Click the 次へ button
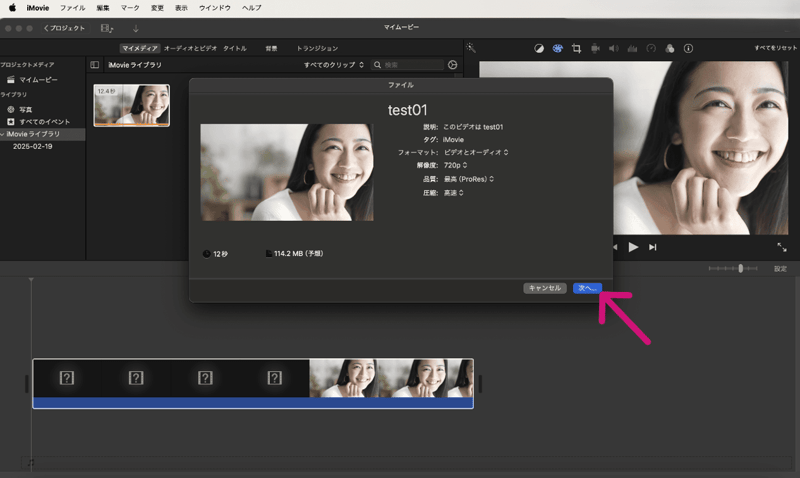The width and height of the screenshot is (800, 478). click(x=587, y=288)
